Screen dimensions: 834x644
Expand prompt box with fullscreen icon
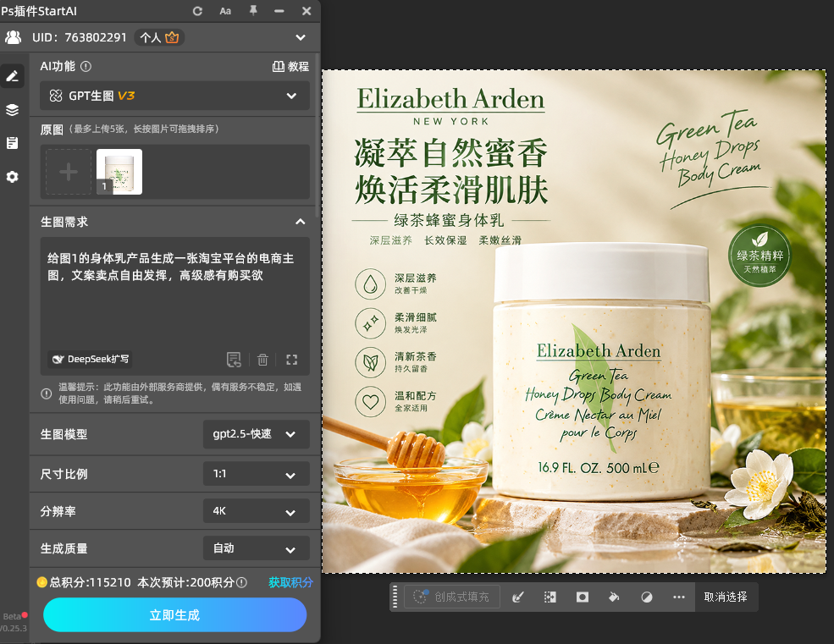pos(291,360)
